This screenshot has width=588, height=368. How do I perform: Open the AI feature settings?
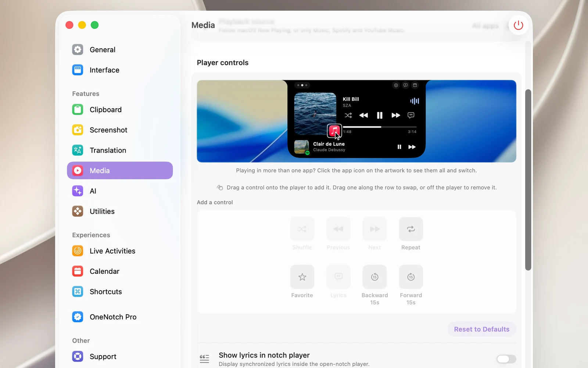coord(120,191)
